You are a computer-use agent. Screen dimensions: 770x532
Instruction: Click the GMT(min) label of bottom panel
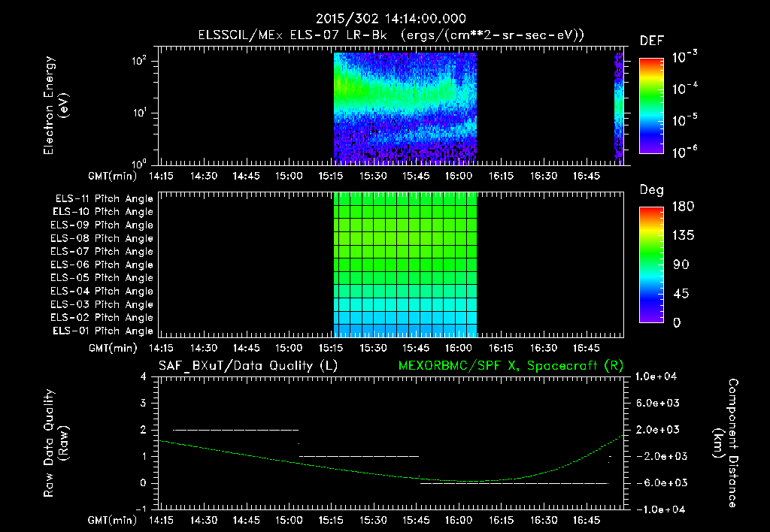click(x=112, y=520)
